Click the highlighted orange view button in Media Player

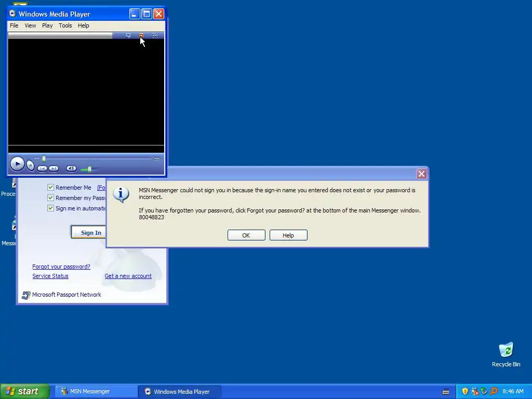click(141, 36)
